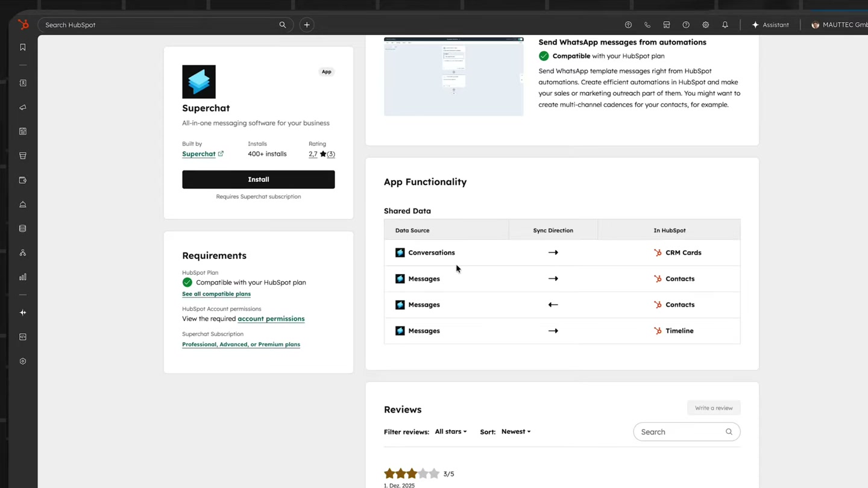Open the Filter reviews All stars dropdown
Screen dimensions: 868x488
coord(450,431)
